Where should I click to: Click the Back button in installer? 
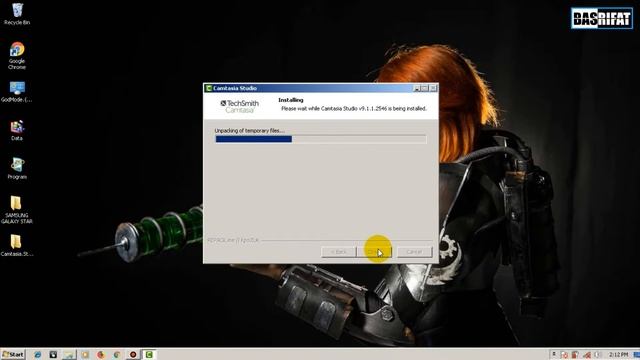338,252
